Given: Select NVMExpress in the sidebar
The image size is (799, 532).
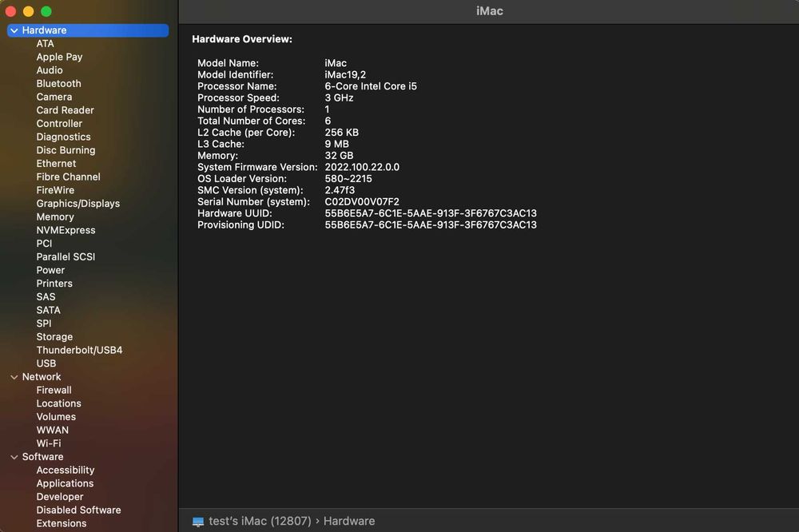Looking at the screenshot, I should (x=66, y=230).
